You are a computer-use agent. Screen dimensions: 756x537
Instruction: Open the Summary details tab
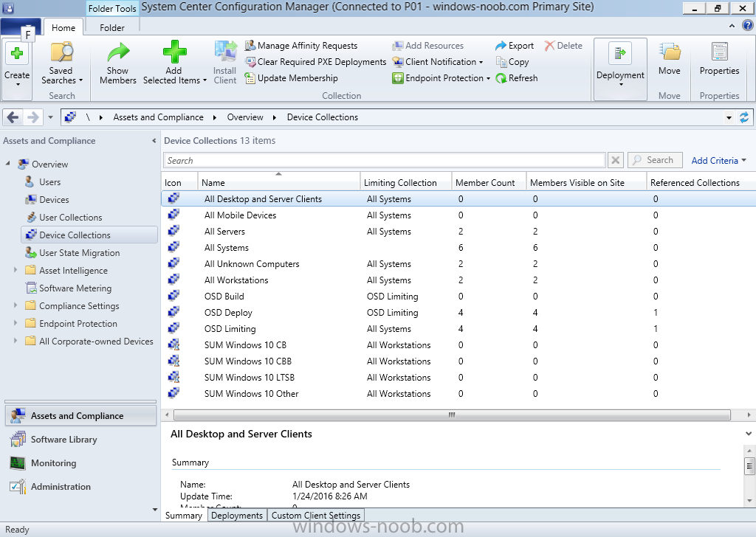[x=184, y=516]
